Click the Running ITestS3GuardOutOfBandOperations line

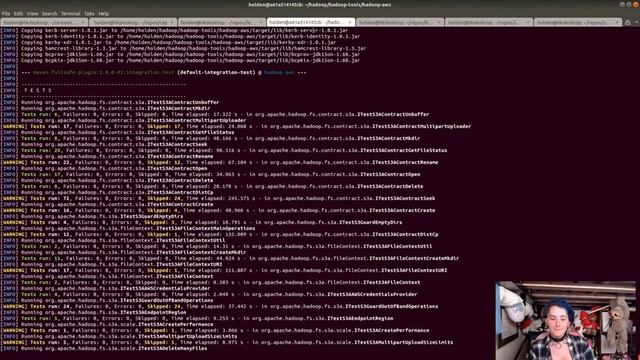(107, 300)
